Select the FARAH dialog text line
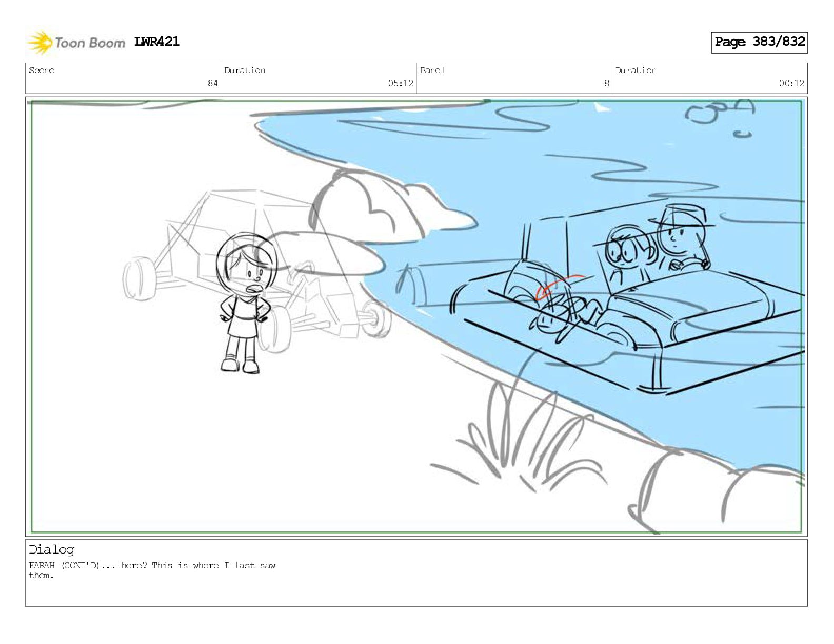The width and height of the screenshot is (834, 644). (152, 570)
